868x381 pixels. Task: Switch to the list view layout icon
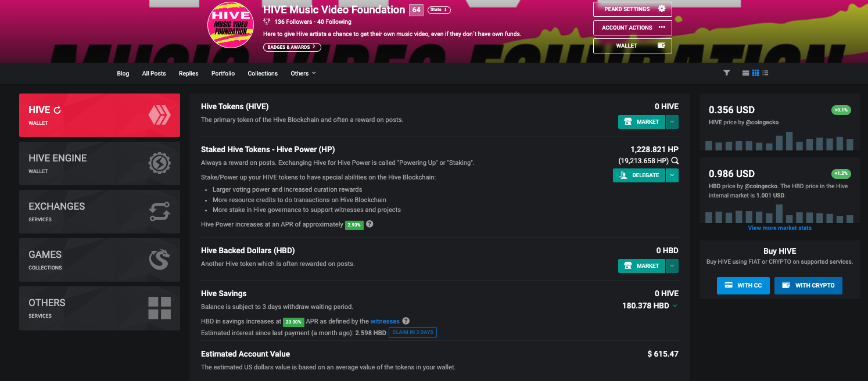[x=746, y=73]
